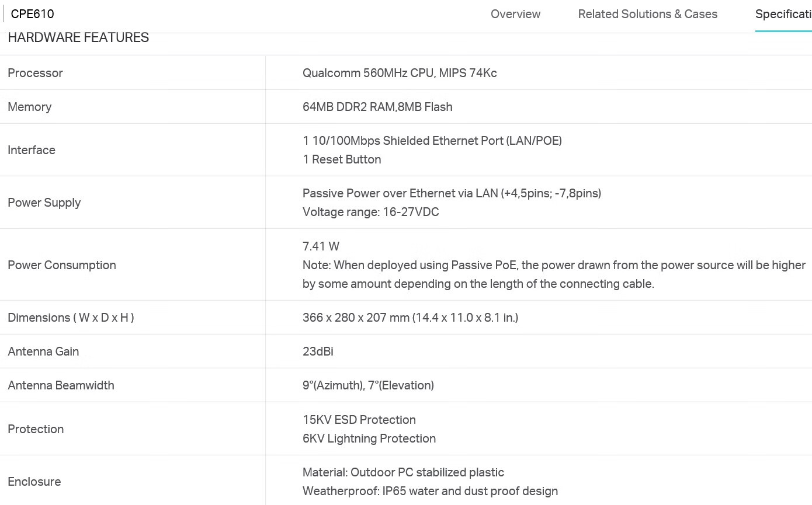Click the IP65 weatherproof enclosure line

click(430, 491)
